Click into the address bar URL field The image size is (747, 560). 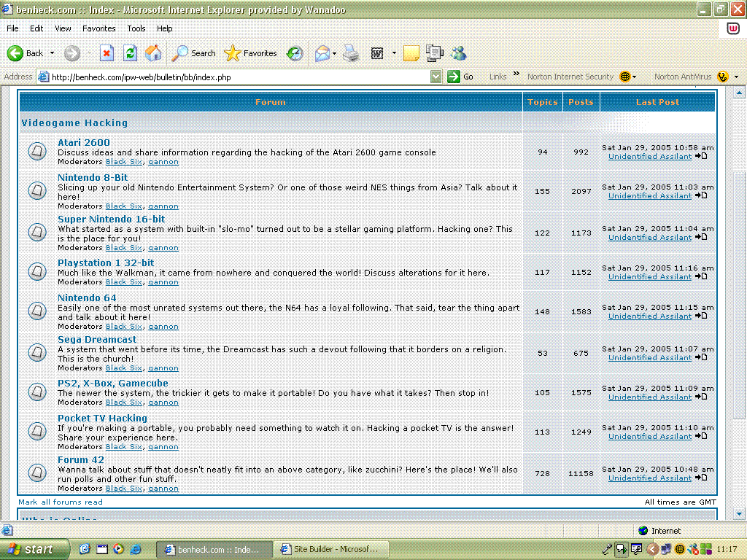(x=239, y=77)
